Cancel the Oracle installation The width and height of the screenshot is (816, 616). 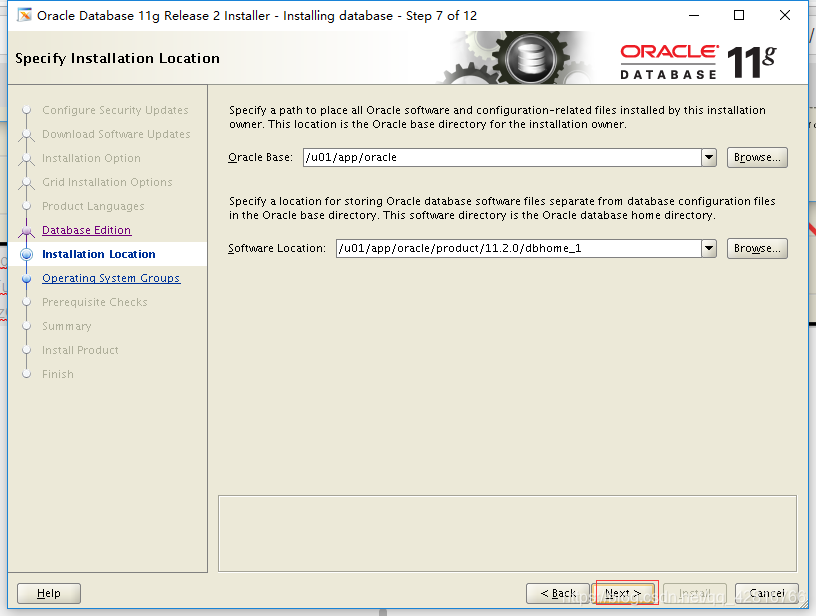click(x=767, y=593)
